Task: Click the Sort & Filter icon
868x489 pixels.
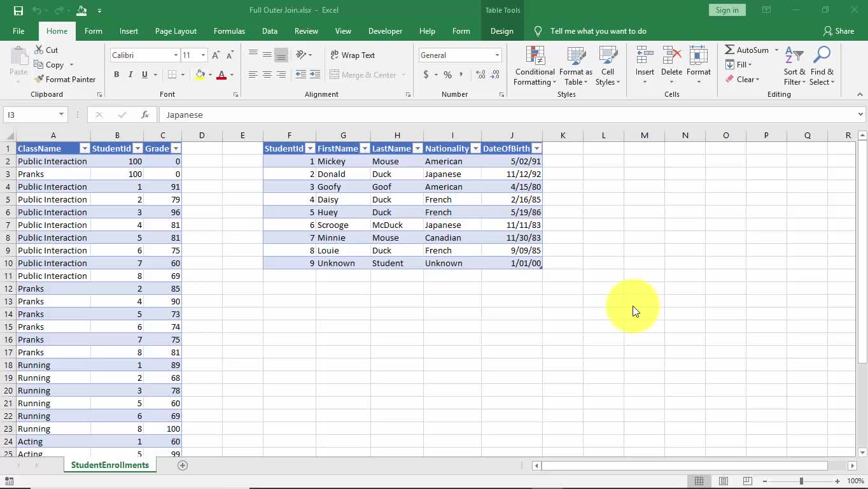Action: 794,66
